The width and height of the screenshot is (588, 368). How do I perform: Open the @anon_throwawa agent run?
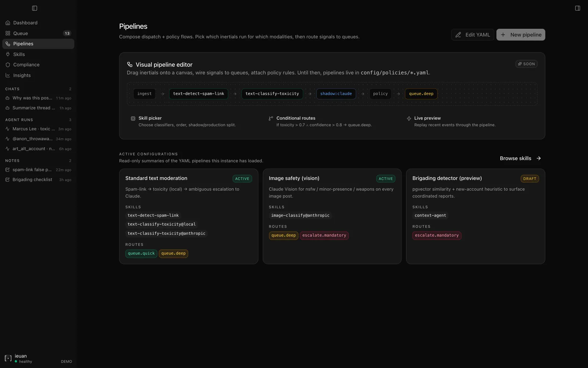coord(38,139)
